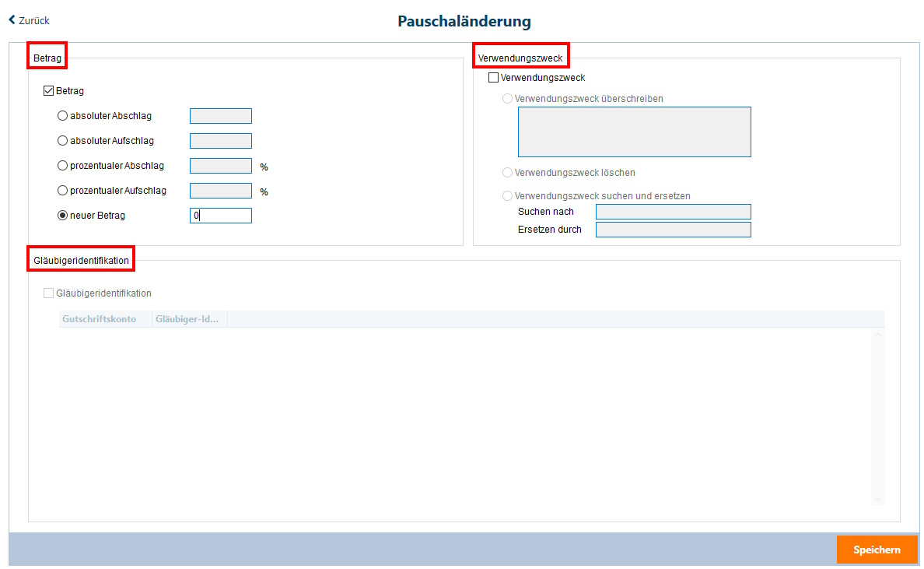Click the prozentualer Aufschlag percent field
Viewport: 924px width, 569px height.
221,191
